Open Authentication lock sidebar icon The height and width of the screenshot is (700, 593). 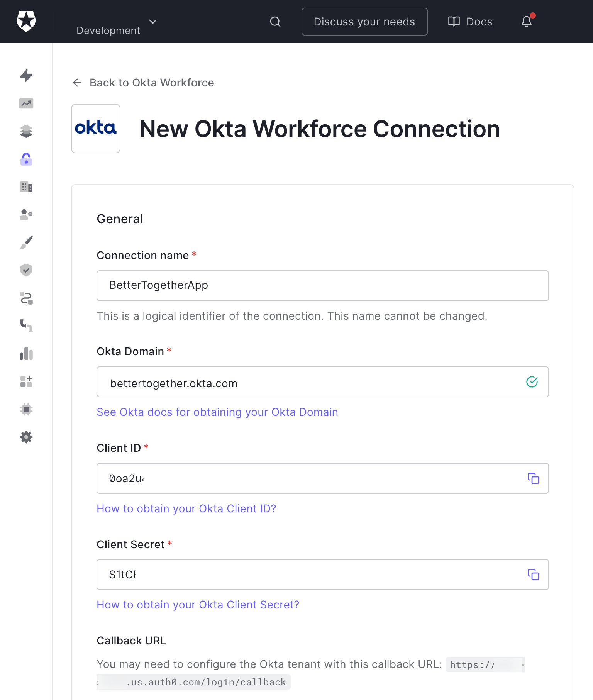[x=26, y=159]
